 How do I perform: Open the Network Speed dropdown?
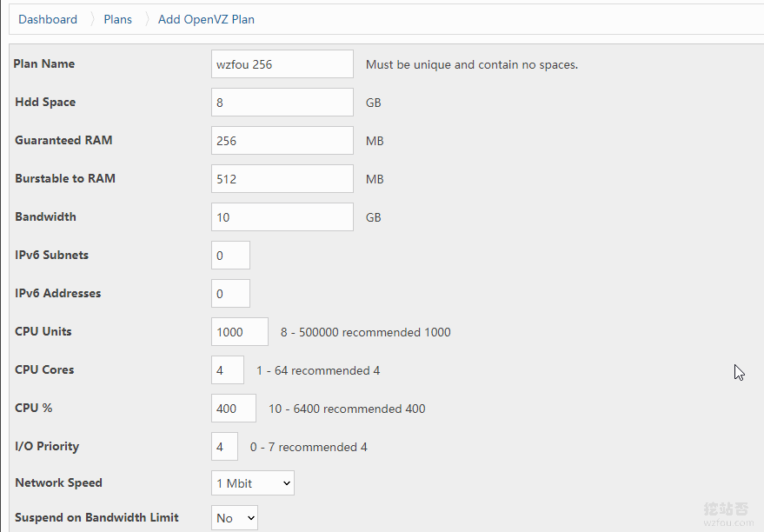coord(253,482)
